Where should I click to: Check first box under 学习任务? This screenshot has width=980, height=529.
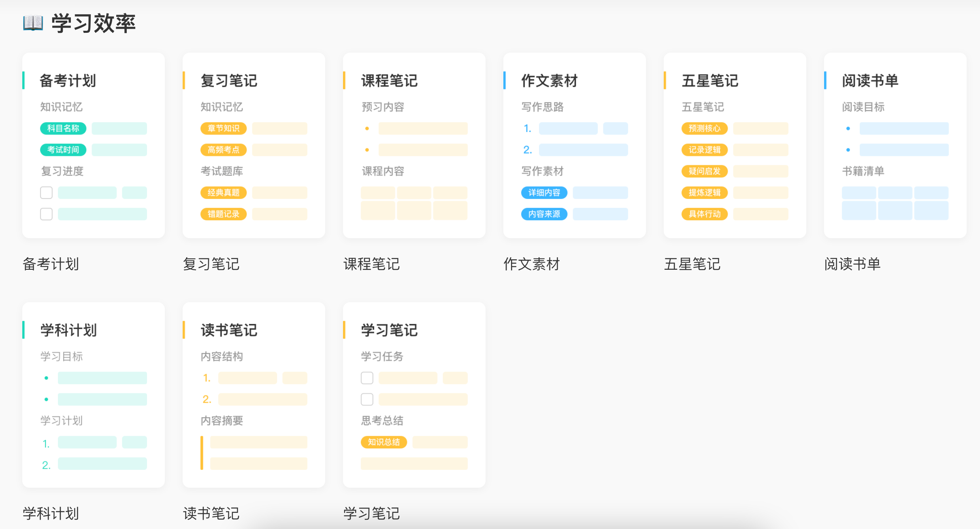(x=367, y=378)
